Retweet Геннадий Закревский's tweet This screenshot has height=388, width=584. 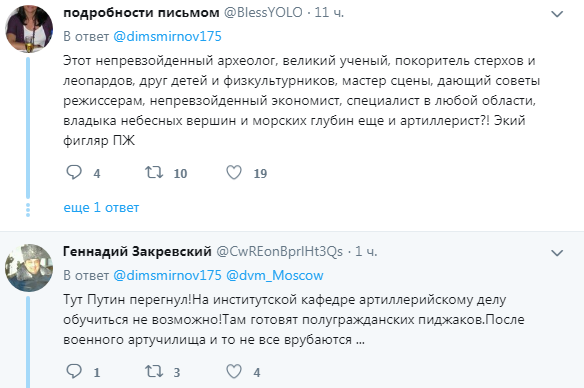154,371
